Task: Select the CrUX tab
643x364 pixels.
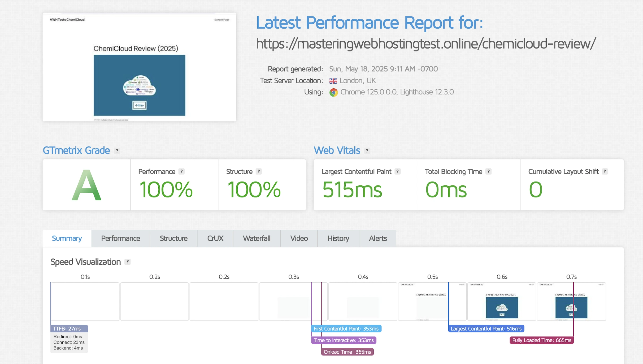Action: click(215, 239)
